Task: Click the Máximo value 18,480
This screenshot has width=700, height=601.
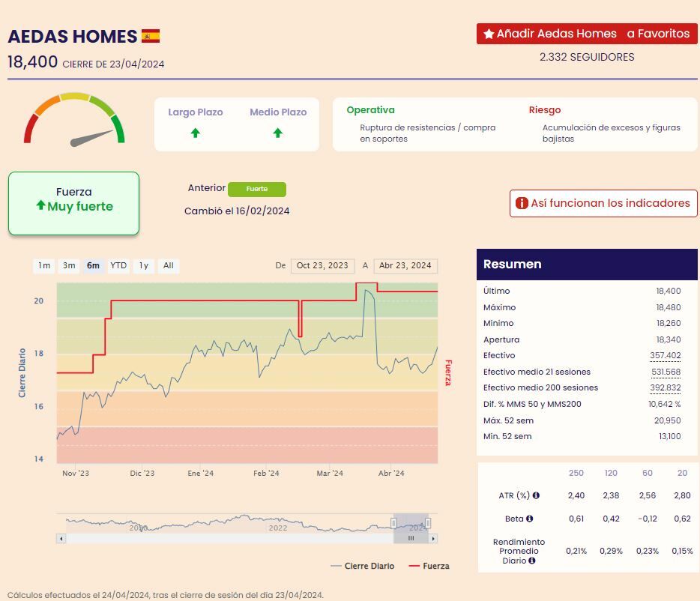Action: (669, 307)
